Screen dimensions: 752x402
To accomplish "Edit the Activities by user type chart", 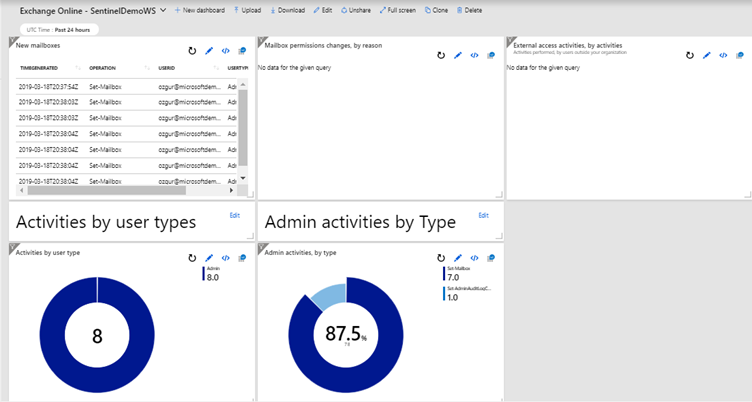I will pyautogui.click(x=209, y=258).
